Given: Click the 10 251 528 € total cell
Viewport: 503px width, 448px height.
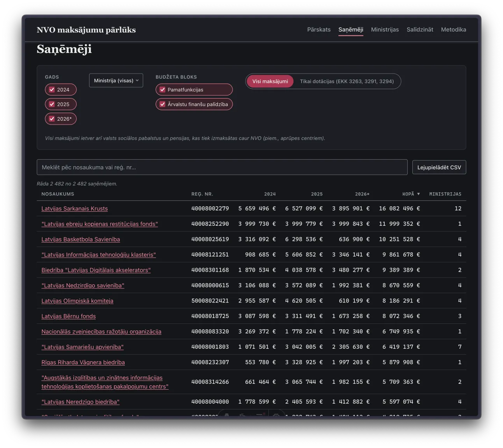Looking at the screenshot, I should tap(400, 239).
